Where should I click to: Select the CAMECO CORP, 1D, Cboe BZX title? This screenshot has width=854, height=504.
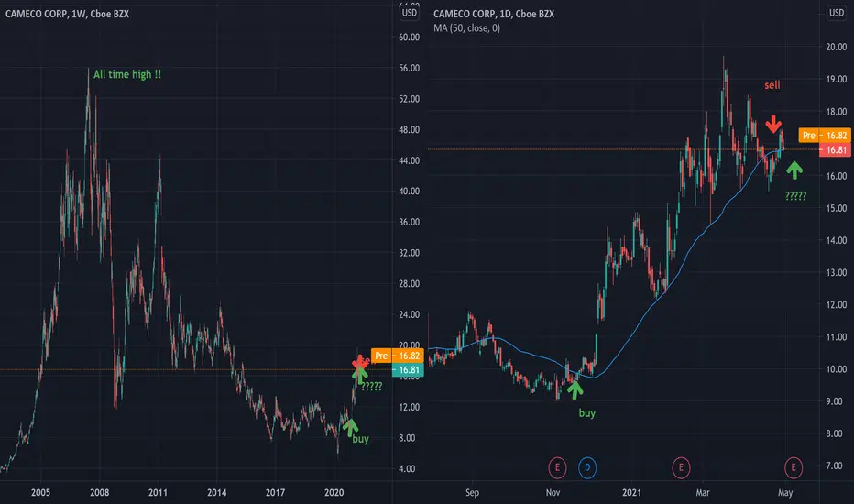coord(494,14)
